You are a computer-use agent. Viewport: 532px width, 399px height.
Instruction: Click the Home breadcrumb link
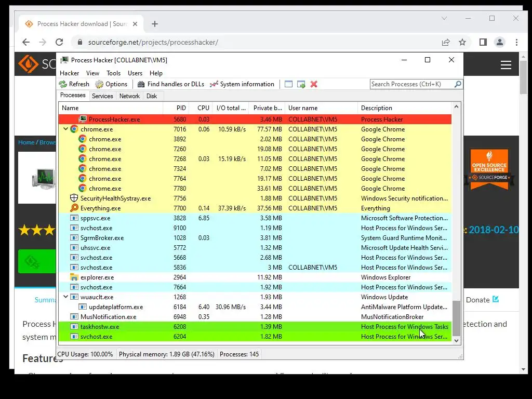[26, 142]
